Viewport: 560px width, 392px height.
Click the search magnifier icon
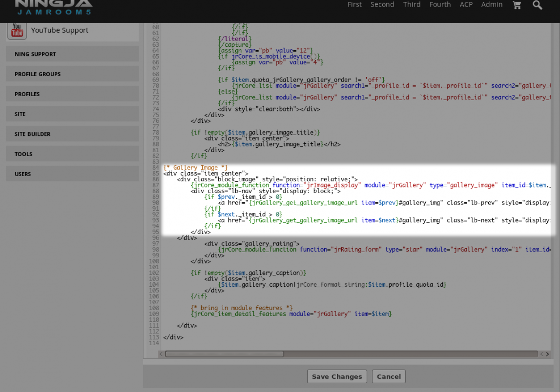point(537,5)
